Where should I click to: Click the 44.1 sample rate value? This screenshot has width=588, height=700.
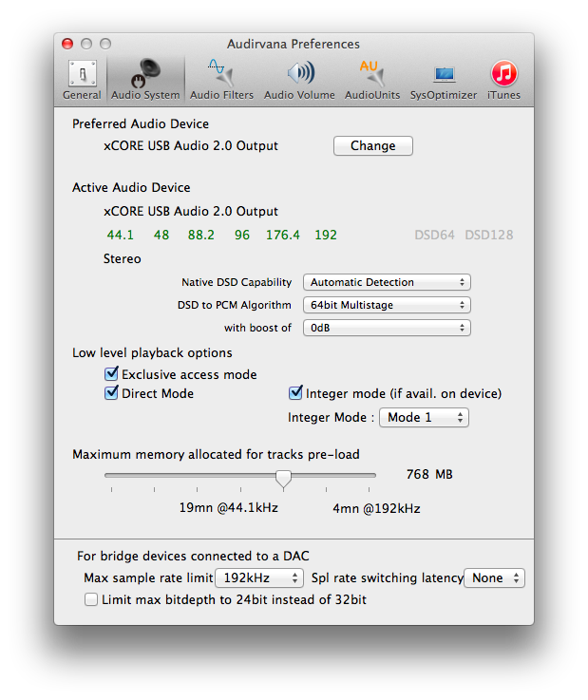click(x=120, y=235)
